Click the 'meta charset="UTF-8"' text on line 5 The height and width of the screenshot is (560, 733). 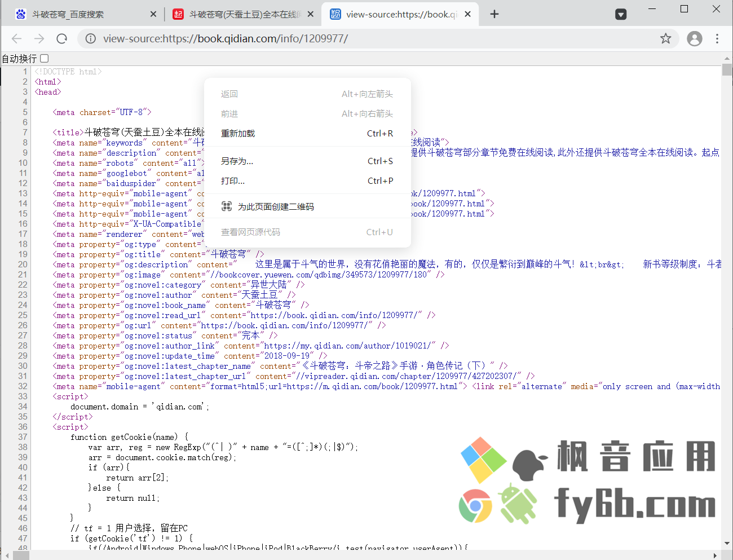coord(102,112)
